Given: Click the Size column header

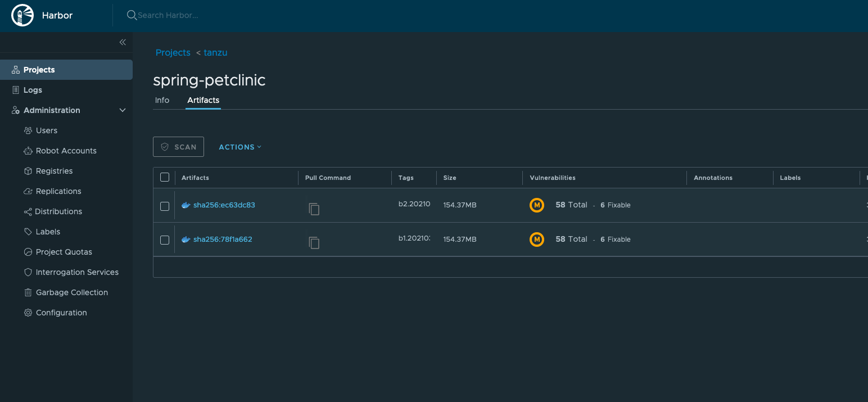Looking at the screenshot, I should [x=450, y=178].
